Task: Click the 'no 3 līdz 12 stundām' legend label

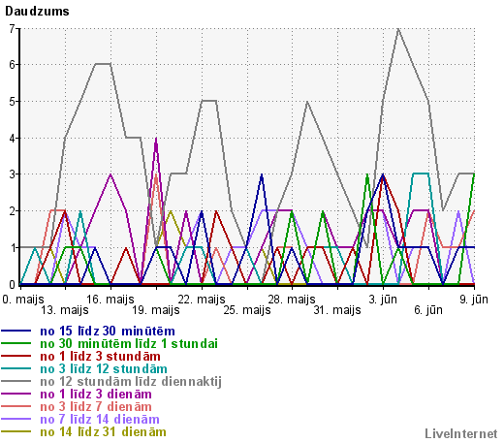Action: tap(104, 369)
